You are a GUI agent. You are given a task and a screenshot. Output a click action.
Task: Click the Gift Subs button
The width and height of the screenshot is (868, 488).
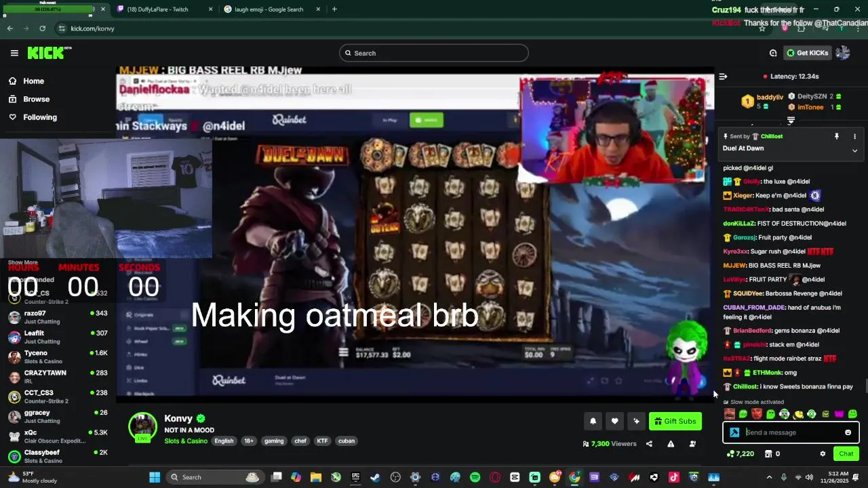675,422
